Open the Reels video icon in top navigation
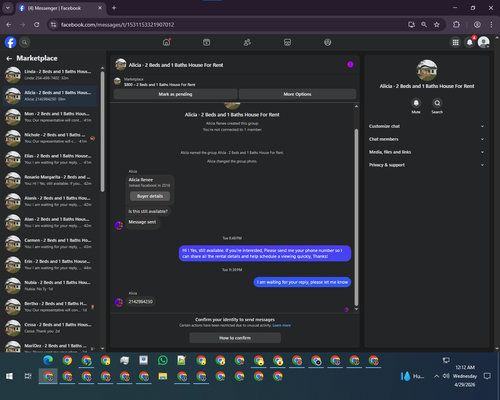Image resolution: width=500 pixels, height=400 pixels. click(207, 42)
